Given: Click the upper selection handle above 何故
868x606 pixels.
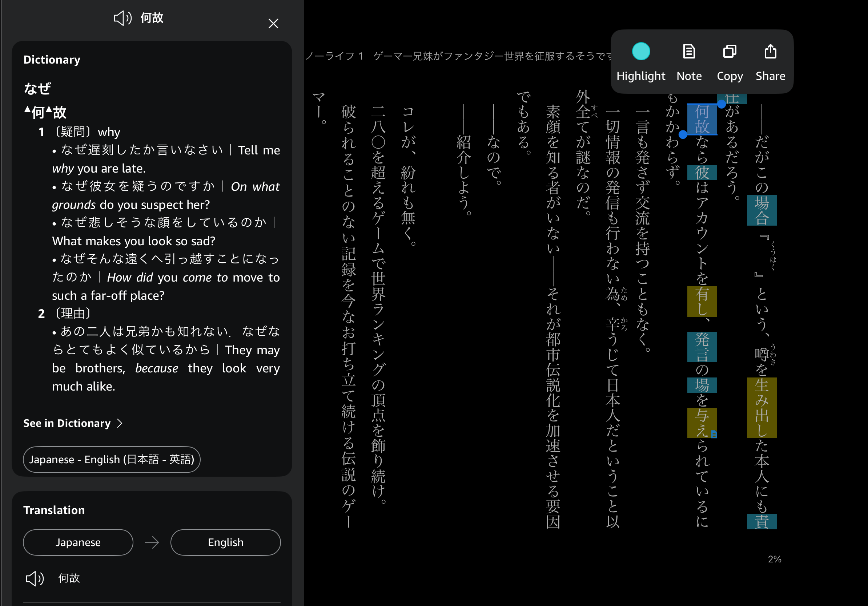Looking at the screenshot, I should pyautogui.click(x=721, y=104).
